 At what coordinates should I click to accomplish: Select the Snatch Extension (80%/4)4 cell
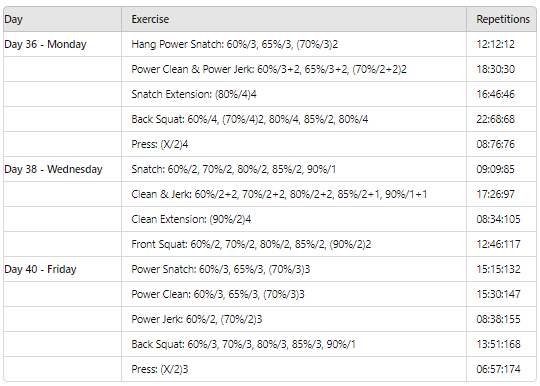tap(294, 94)
